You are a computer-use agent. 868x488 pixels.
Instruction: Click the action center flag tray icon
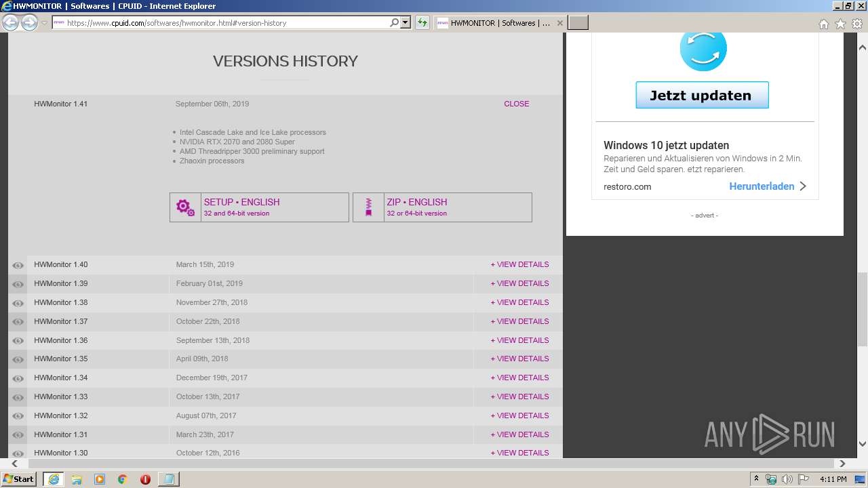click(x=803, y=479)
